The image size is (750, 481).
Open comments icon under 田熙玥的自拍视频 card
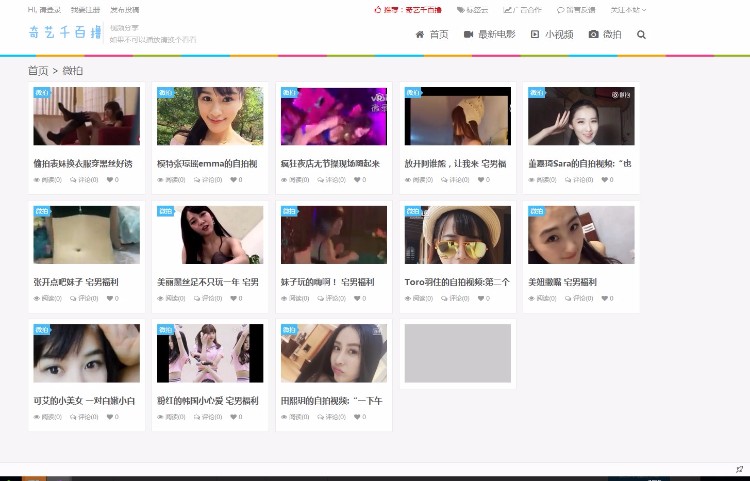(321, 417)
